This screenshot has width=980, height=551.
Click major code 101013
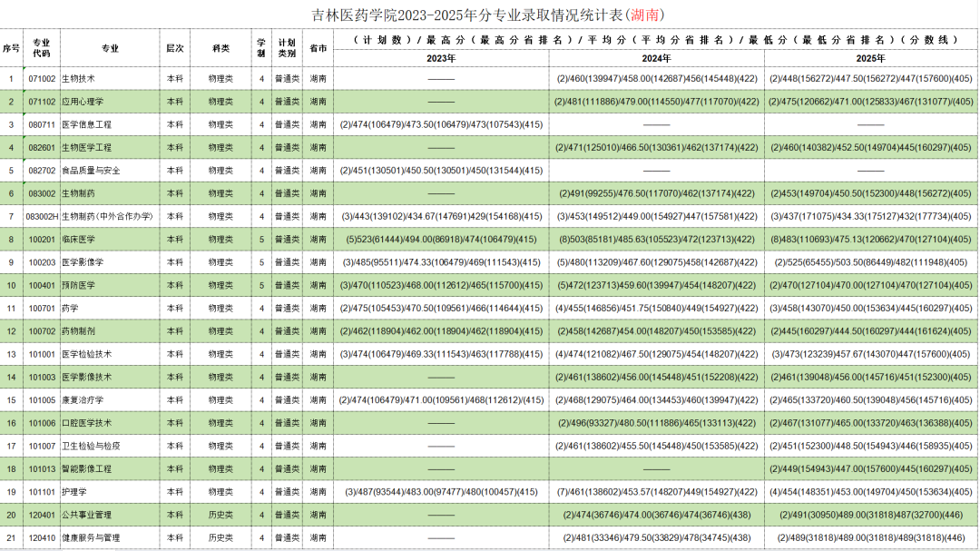pos(42,468)
